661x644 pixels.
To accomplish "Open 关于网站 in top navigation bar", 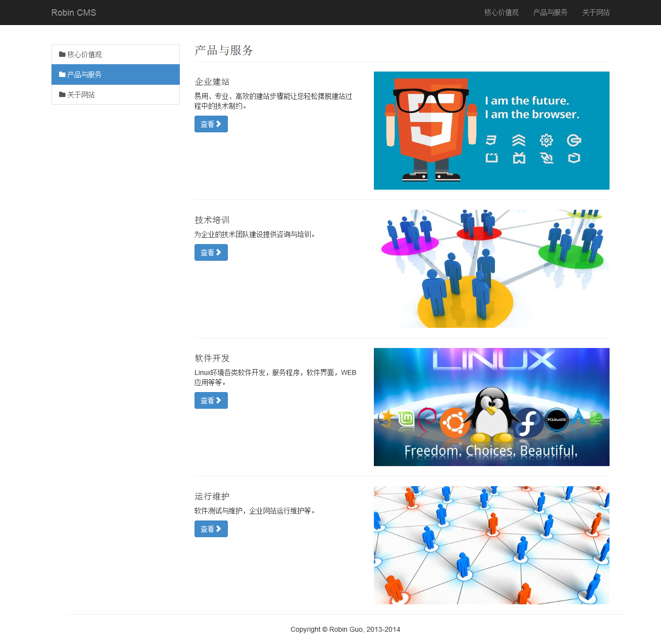I will tap(596, 13).
